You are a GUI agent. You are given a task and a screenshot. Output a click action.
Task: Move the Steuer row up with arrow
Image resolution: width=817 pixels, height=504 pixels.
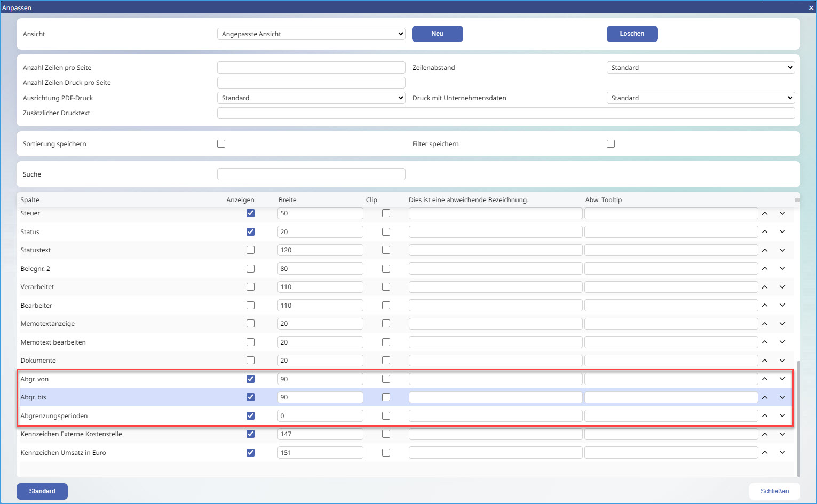tap(765, 213)
